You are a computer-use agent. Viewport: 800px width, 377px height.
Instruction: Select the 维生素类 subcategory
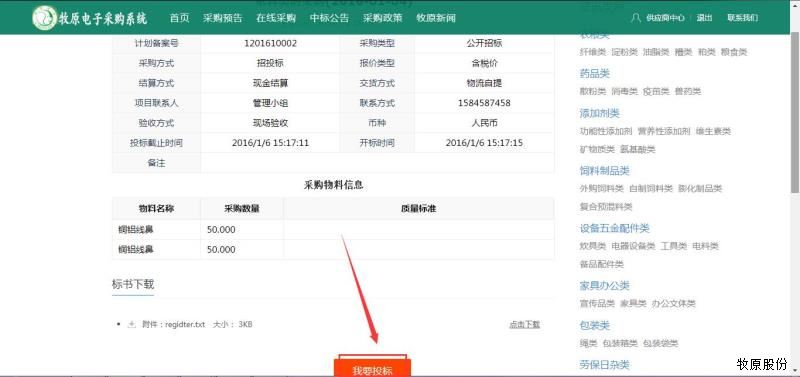[x=713, y=131]
